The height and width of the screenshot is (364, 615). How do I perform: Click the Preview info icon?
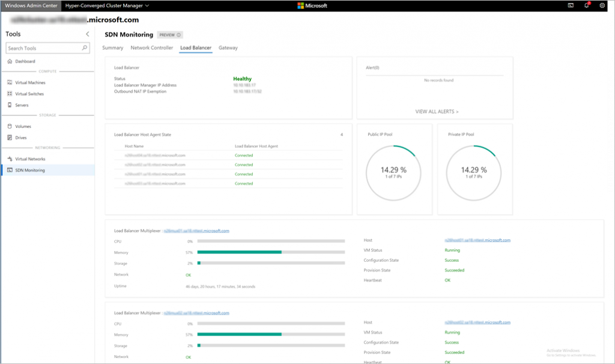[179, 35]
